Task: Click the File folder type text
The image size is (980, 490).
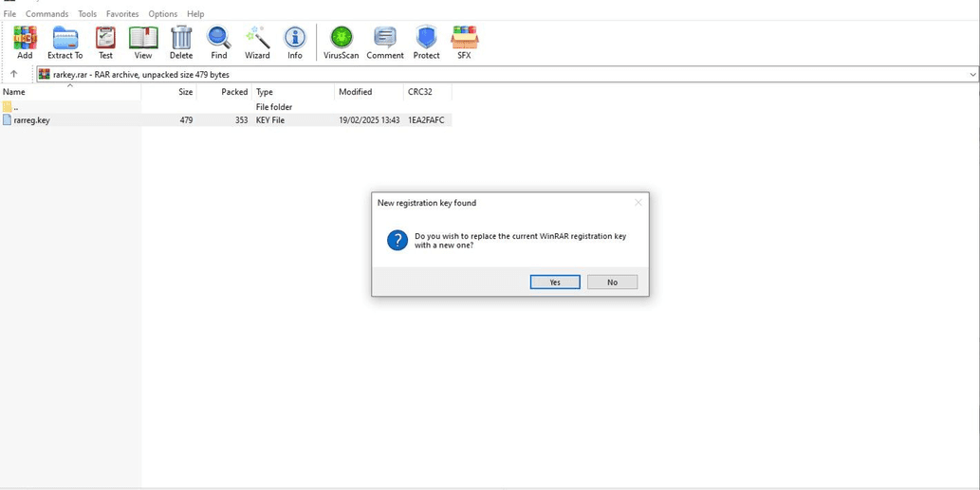Action: [x=274, y=107]
